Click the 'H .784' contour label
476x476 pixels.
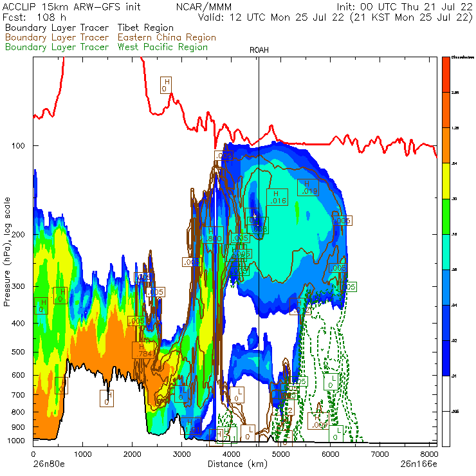(x=143, y=350)
